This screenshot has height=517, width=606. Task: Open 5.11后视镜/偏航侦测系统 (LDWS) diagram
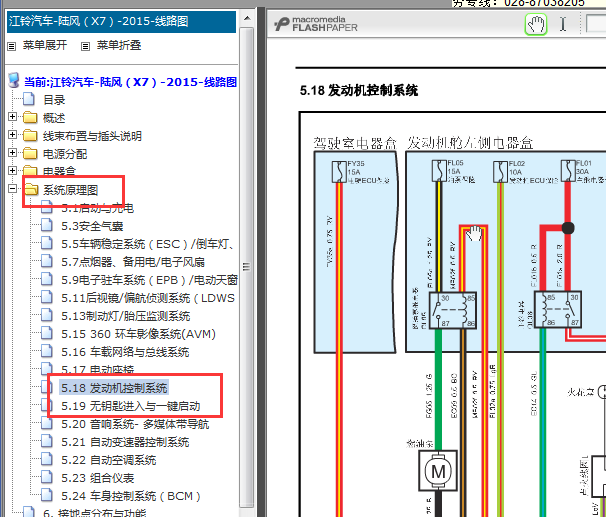pos(148,298)
